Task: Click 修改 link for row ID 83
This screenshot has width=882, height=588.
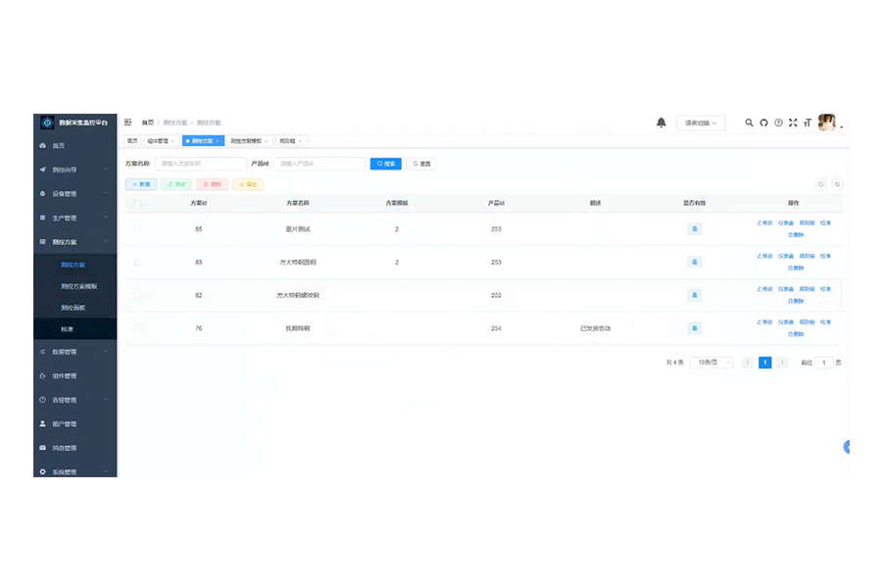Action: [x=764, y=257]
